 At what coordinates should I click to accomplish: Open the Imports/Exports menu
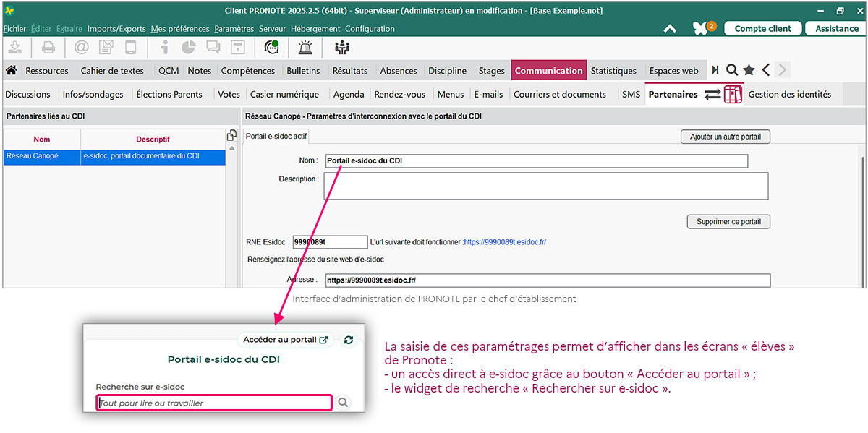click(x=116, y=29)
